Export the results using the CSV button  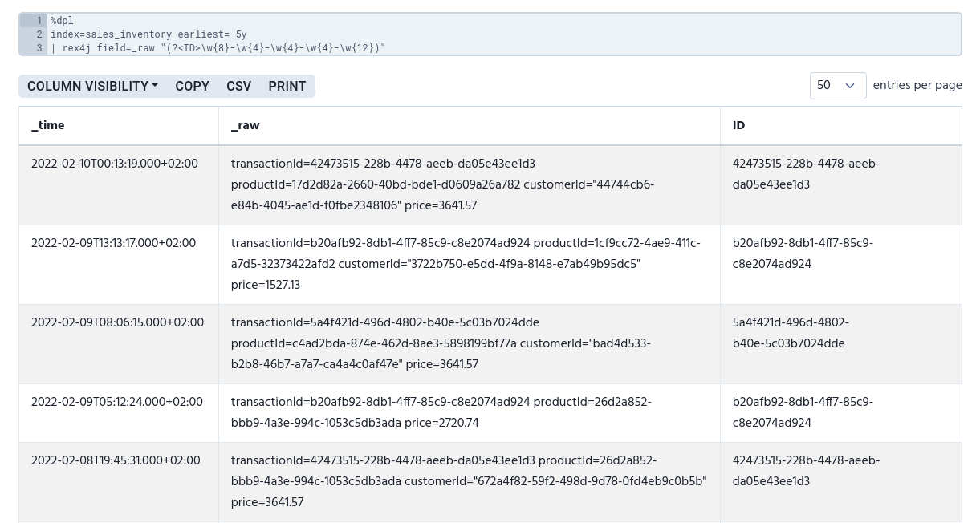238,86
